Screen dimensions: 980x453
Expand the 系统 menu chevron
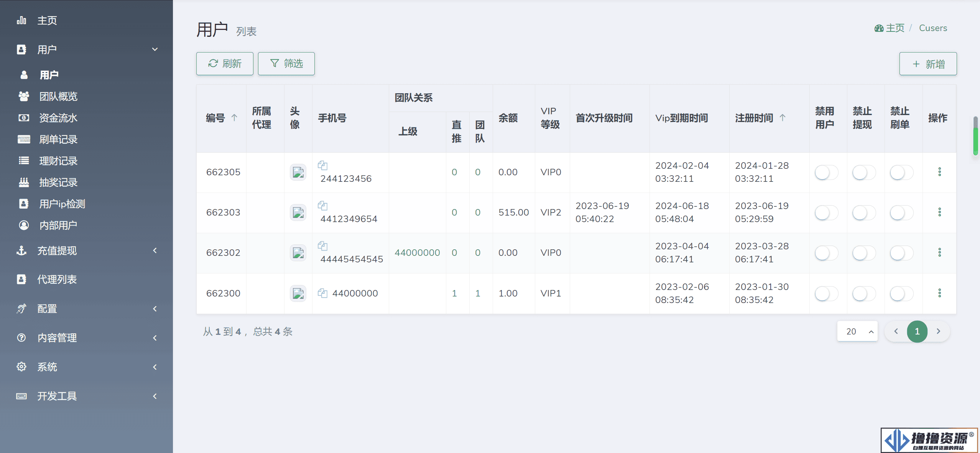[155, 367]
